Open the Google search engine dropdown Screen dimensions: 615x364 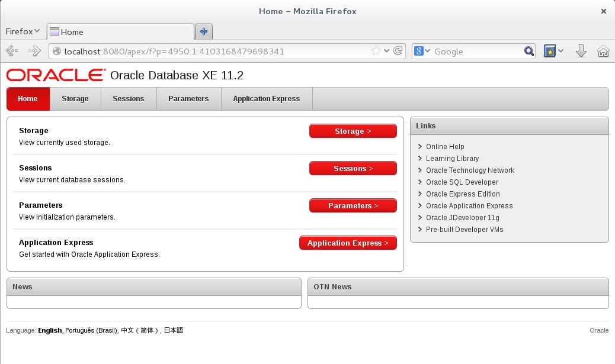(x=422, y=51)
